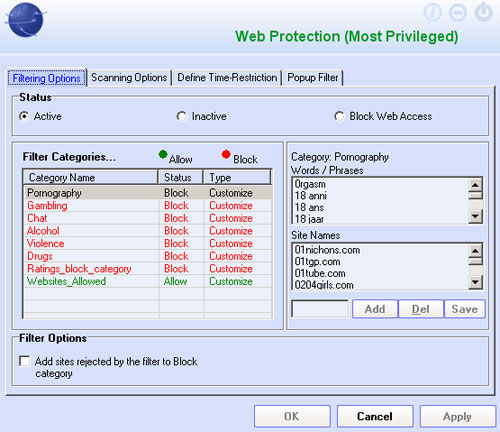Screen dimensions: 500x432
Task: Switch to the Define Time-Restriction tab
Action: click(x=227, y=78)
